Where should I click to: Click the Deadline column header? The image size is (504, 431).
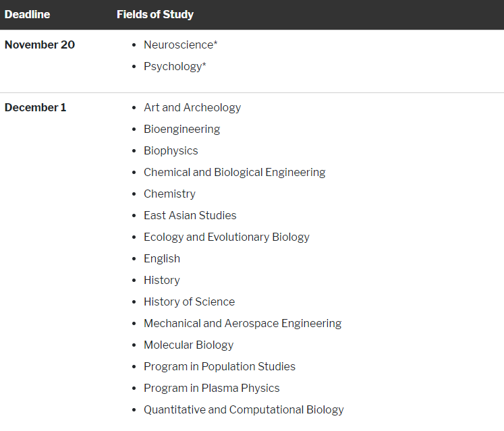[27, 14]
